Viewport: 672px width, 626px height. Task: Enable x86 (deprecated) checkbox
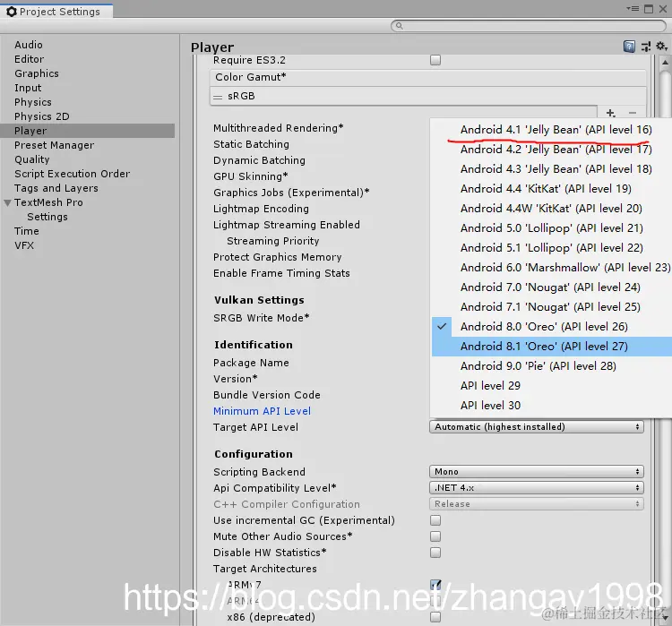435,617
